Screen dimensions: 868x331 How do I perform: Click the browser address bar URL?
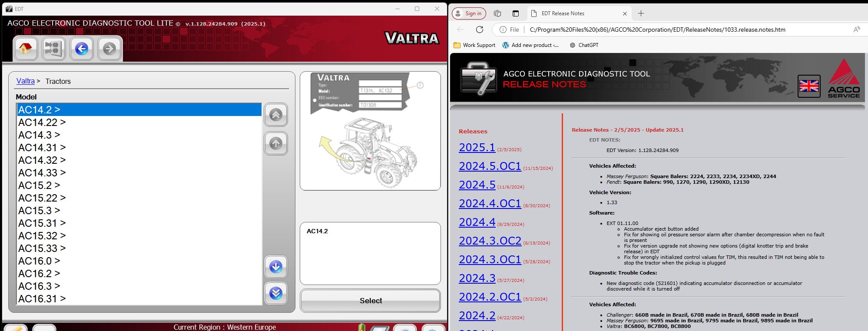pos(657,30)
